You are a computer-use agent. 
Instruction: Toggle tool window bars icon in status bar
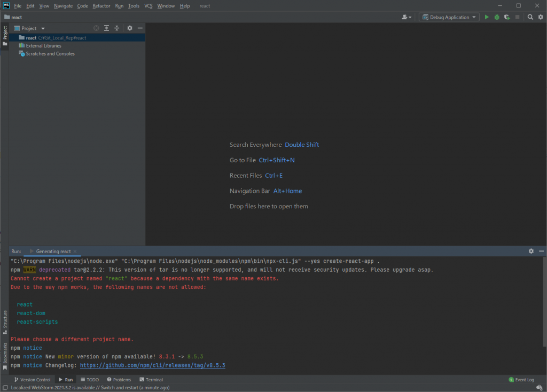point(5,388)
